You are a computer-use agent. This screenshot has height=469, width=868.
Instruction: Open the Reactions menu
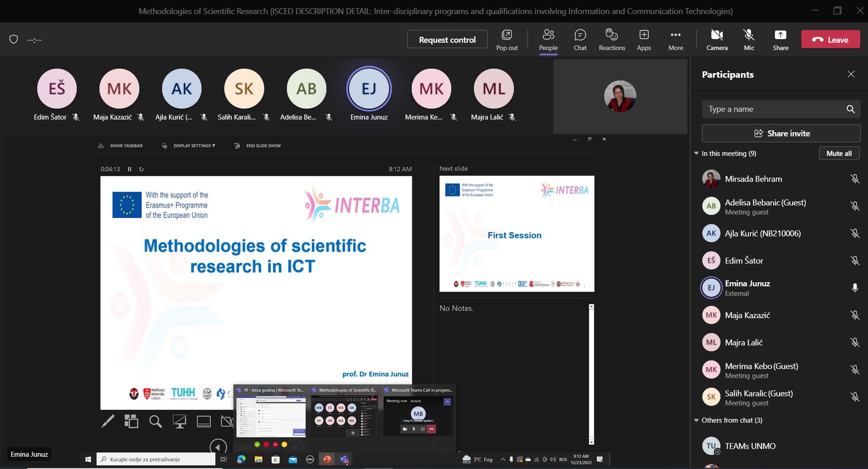(x=612, y=40)
